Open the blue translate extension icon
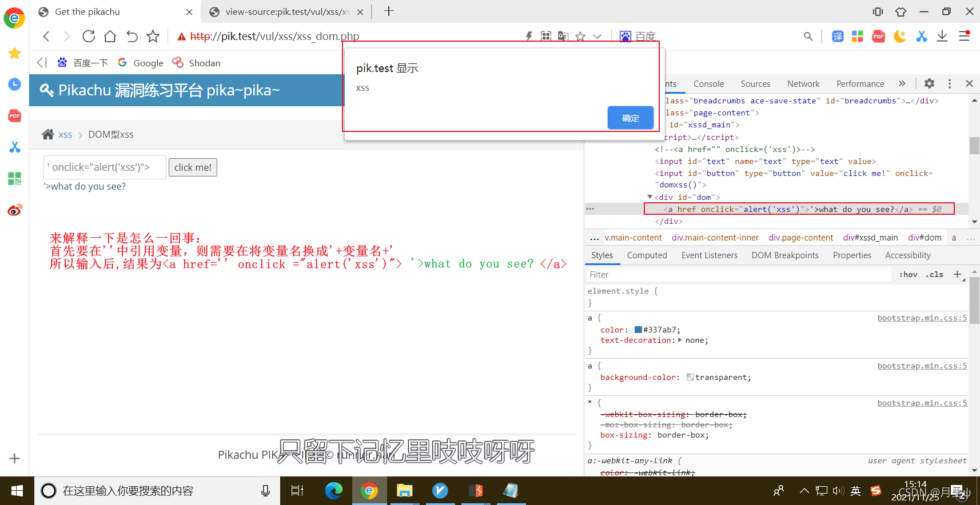 pos(838,37)
